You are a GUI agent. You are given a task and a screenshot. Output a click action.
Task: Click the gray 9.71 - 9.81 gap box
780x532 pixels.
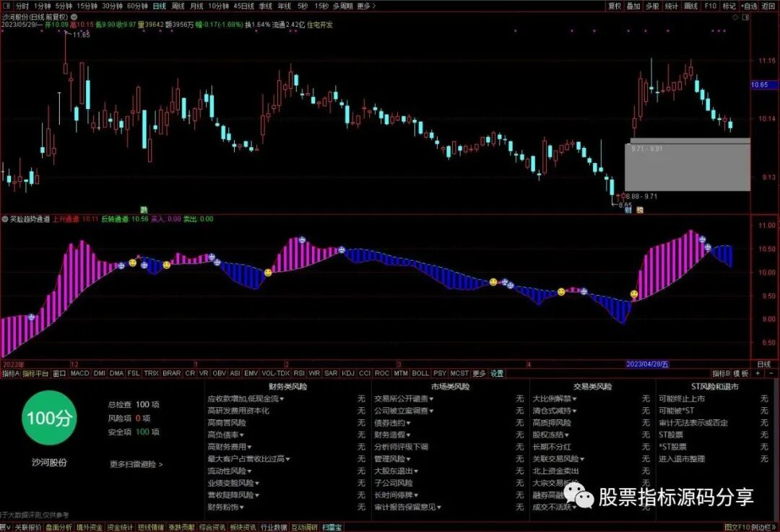pyautogui.click(x=687, y=167)
